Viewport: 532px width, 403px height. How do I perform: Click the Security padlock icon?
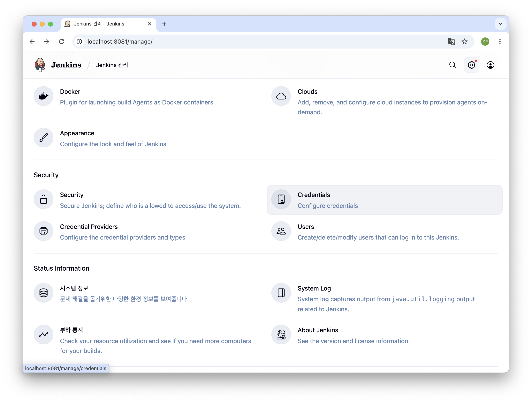point(43,199)
